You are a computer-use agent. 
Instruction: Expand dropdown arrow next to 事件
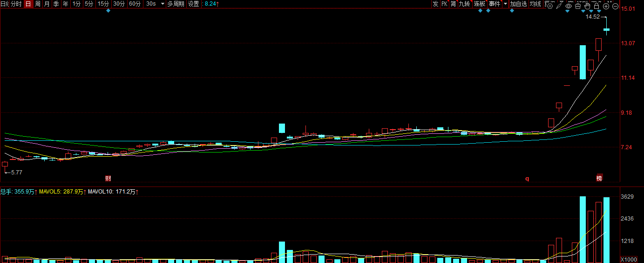point(505,4)
